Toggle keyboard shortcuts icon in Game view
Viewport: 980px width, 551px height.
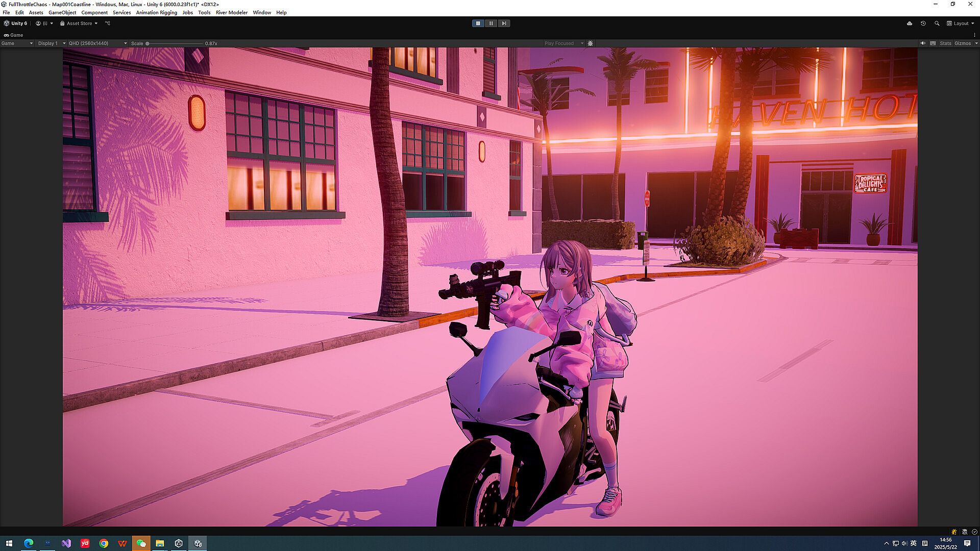click(933, 43)
